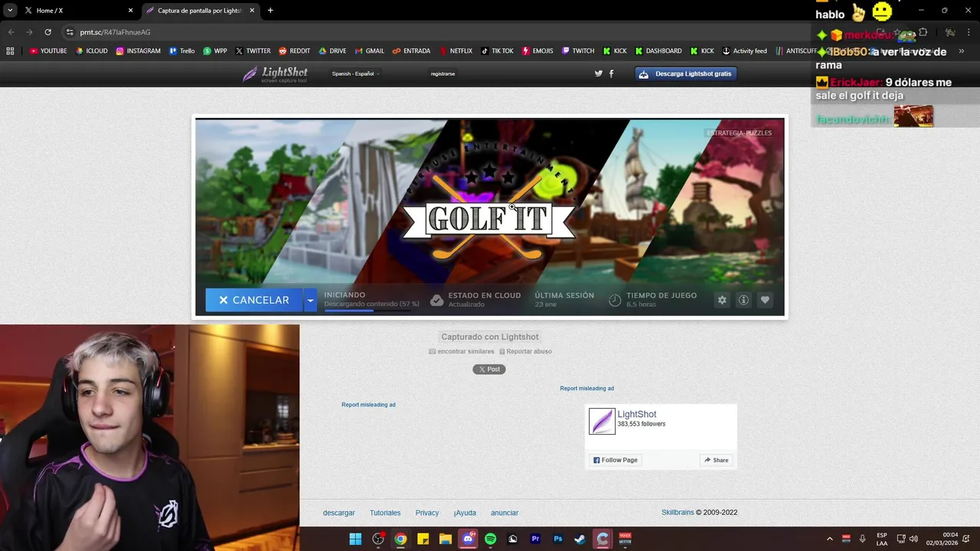
Task: Open the TWITCH bookmark
Action: [577, 51]
